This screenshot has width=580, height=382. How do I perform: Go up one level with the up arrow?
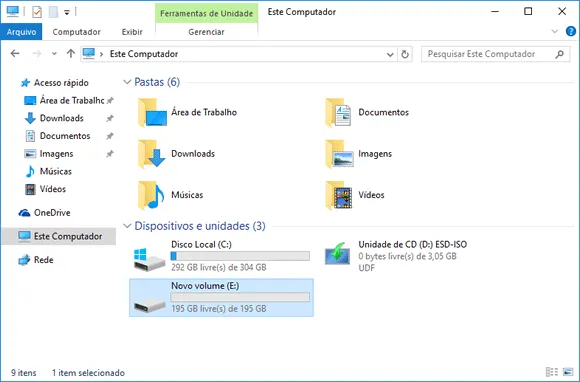click(x=71, y=54)
